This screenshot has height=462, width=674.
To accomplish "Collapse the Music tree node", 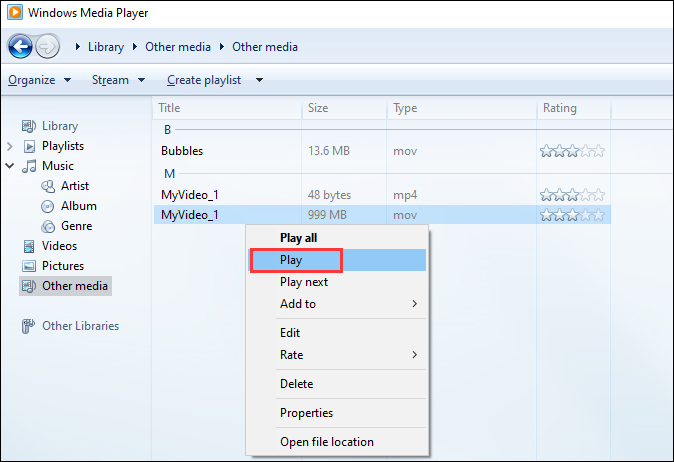I will 10,166.
